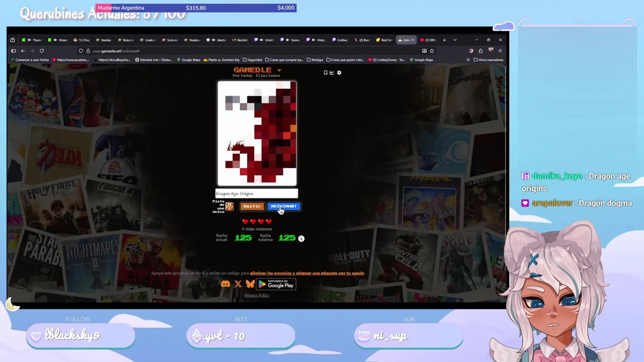This screenshot has height=362, width=644.
Task: Expand the GAMEDLE mode dropdown arrow
Action: 279,70
